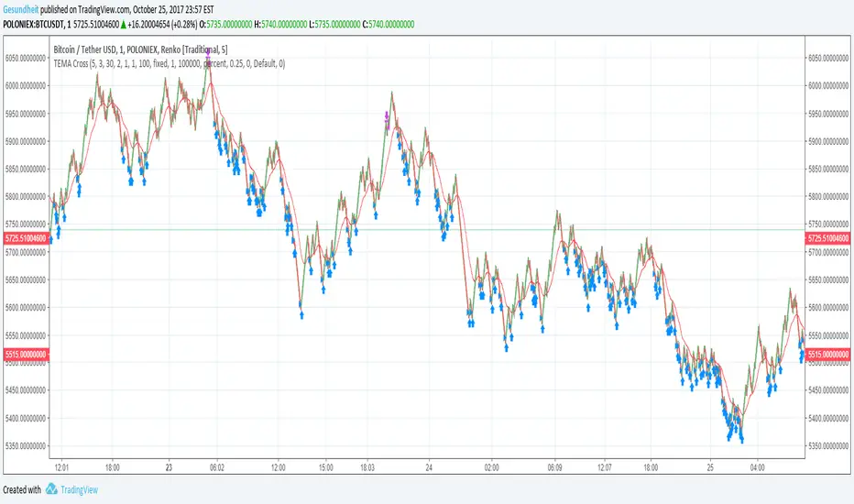Click the TradingView cloud logo icon
Image resolution: width=854 pixels, height=504 pixels.
click(53, 489)
